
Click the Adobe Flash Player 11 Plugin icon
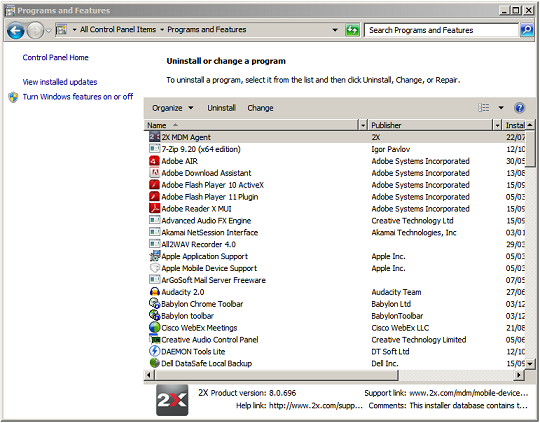click(x=154, y=197)
